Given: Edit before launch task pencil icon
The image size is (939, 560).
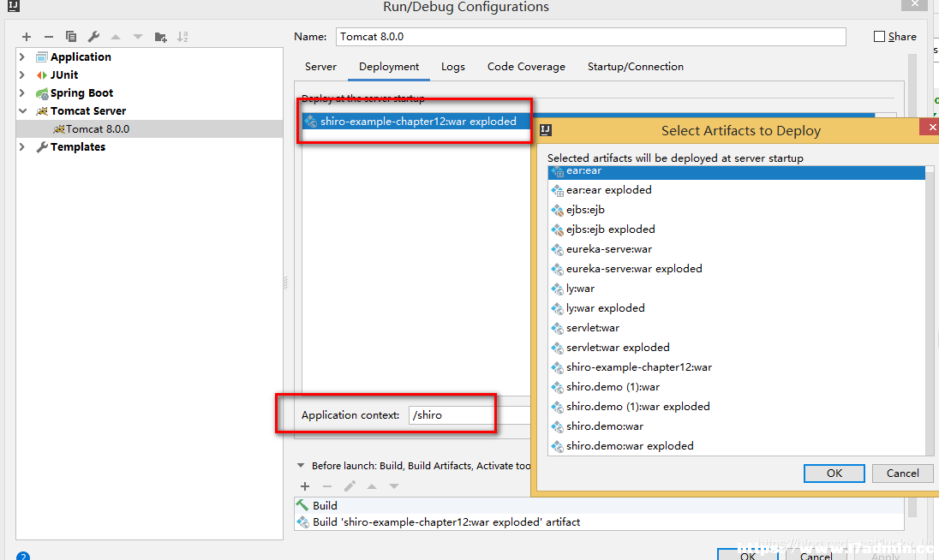Looking at the screenshot, I should (350, 486).
